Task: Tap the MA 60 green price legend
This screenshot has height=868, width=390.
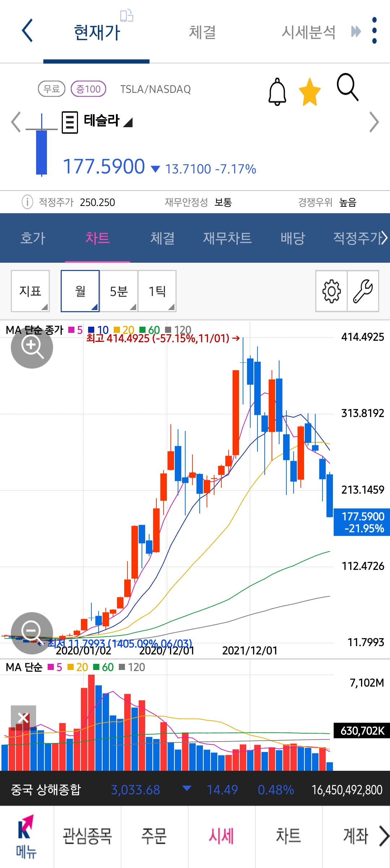Action: pyautogui.click(x=149, y=330)
